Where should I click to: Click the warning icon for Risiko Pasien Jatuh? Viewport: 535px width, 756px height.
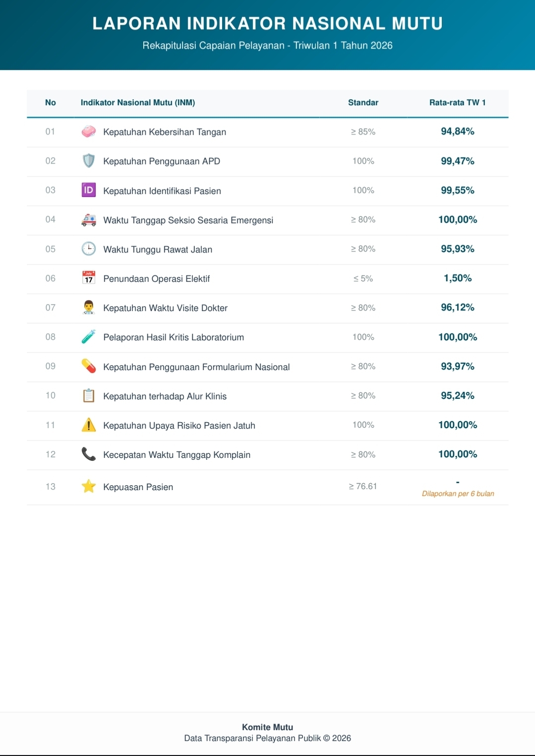click(89, 425)
